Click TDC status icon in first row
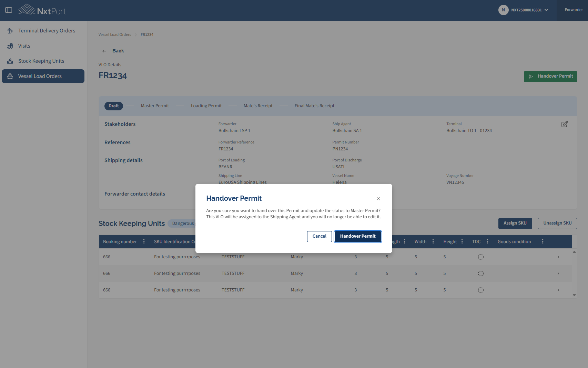Viewport: 588px width, 368px height. pos(481,257)
